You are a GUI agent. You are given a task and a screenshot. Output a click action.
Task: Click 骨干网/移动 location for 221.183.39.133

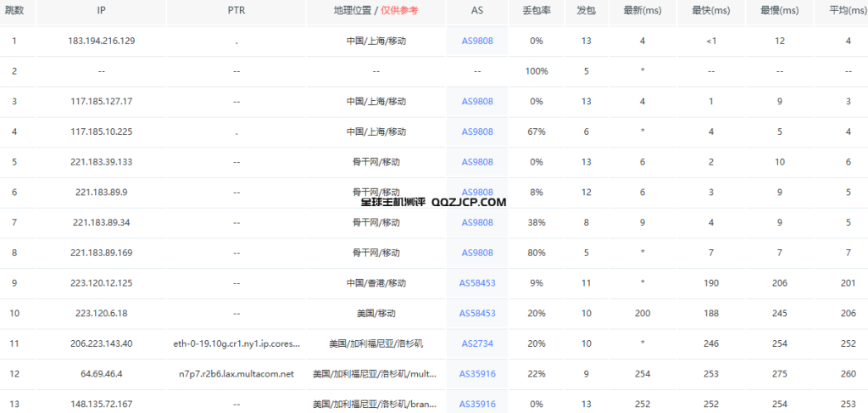(x=376, y=162)
